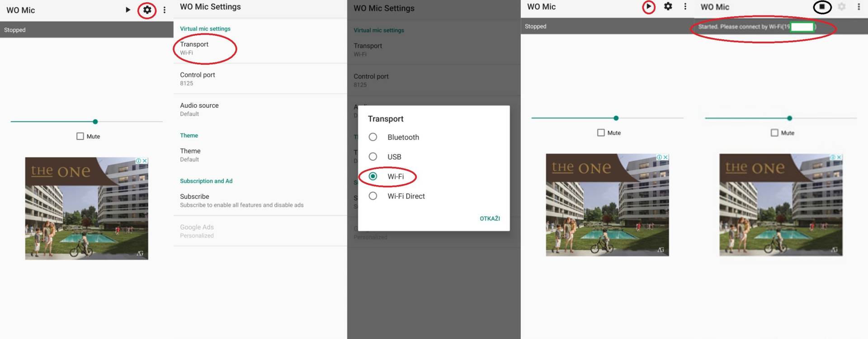Open the three-dot menu beside the red-circled gear

pyautogui.click(x=165, y=10)
